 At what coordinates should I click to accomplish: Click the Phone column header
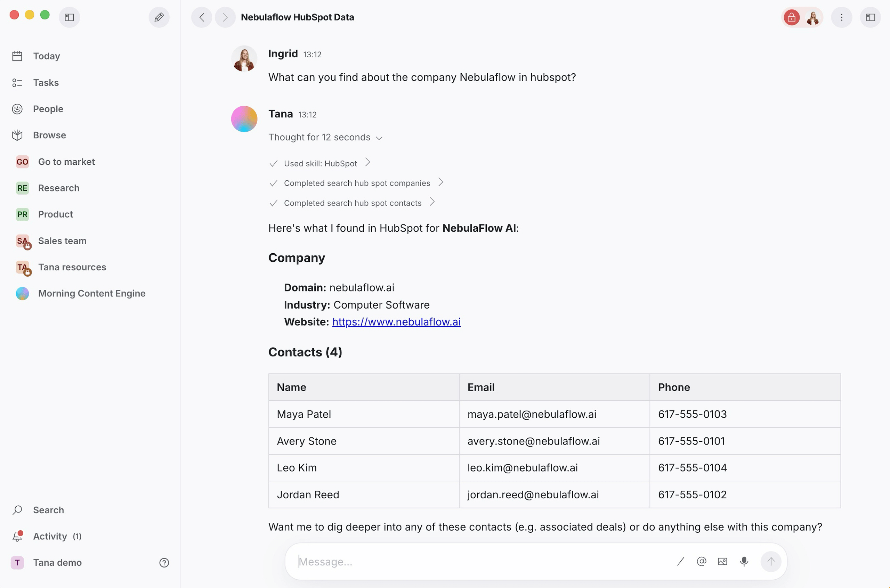(x=745, y=387)
